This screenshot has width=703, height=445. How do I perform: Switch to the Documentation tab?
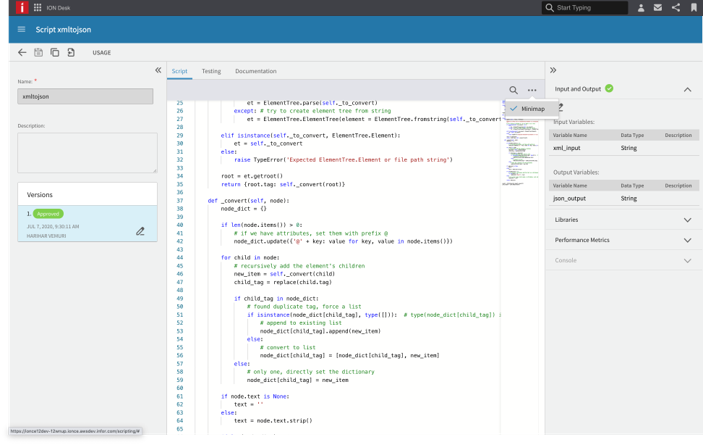pos(255,71)
